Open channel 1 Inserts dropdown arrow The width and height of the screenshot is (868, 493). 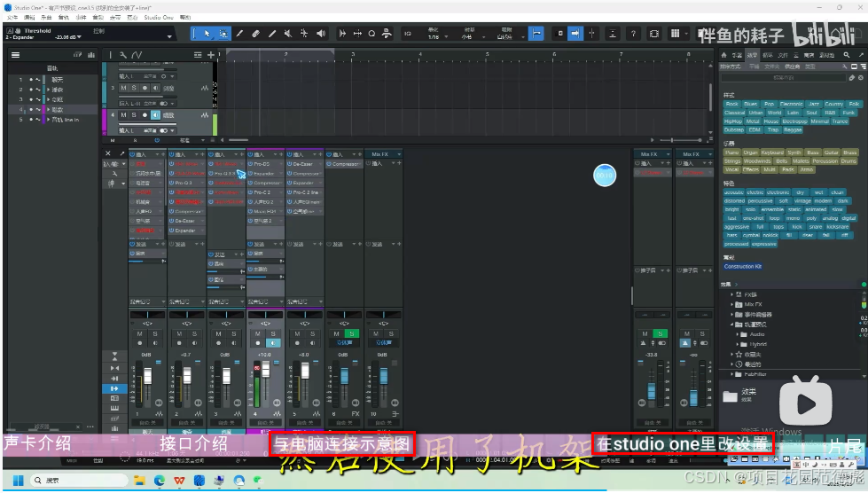tap(157, 154)
